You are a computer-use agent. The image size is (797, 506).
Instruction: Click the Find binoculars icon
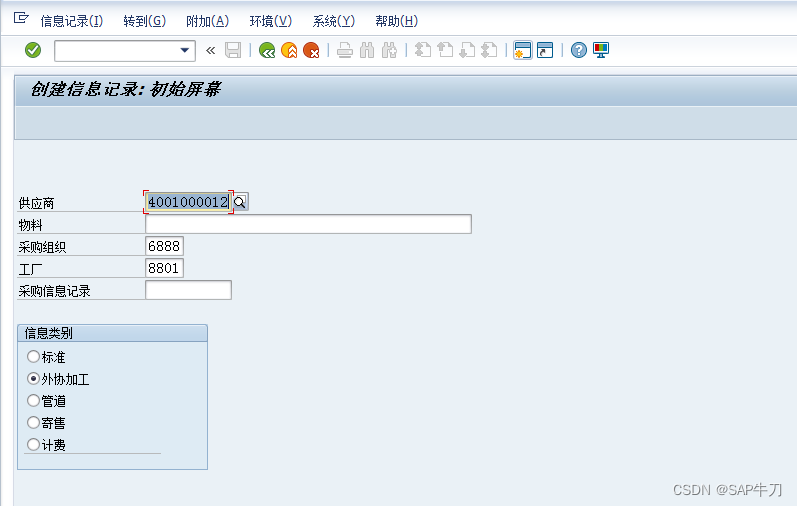tap(367, 50)
